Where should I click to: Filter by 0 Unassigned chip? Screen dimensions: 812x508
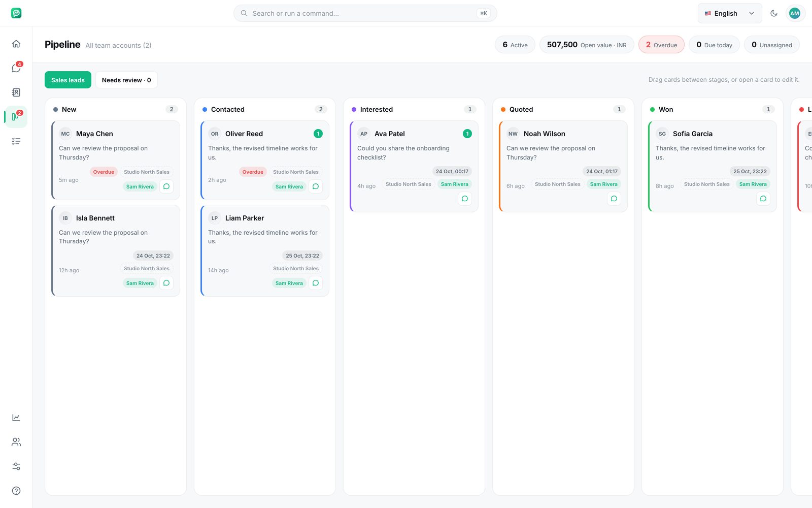(772, 45)
